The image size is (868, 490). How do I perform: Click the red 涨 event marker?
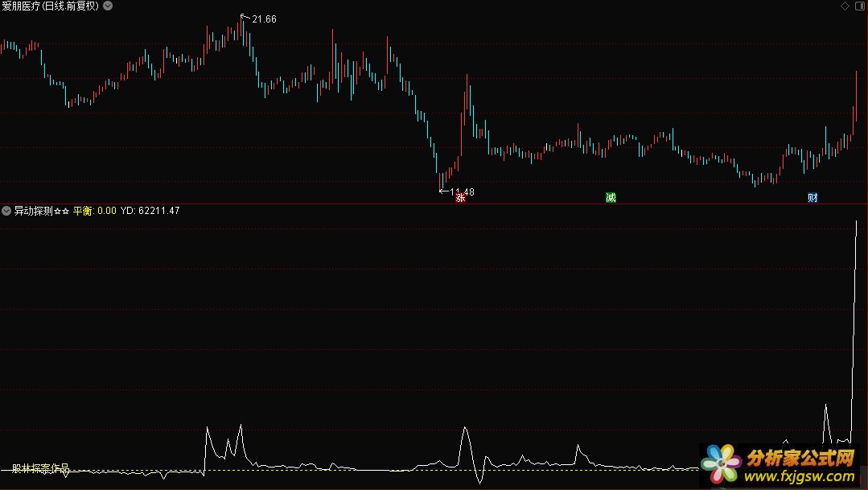(x=460, y=198)
